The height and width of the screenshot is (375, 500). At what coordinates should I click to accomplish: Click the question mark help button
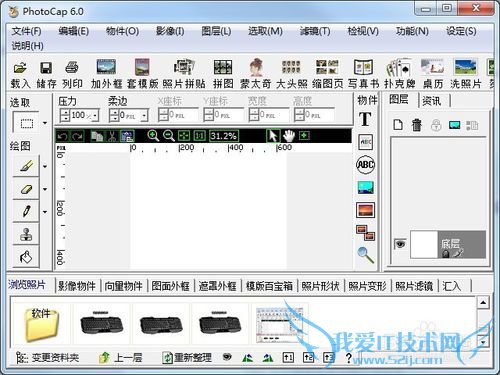pyautogui.click(x=349, y=358)
